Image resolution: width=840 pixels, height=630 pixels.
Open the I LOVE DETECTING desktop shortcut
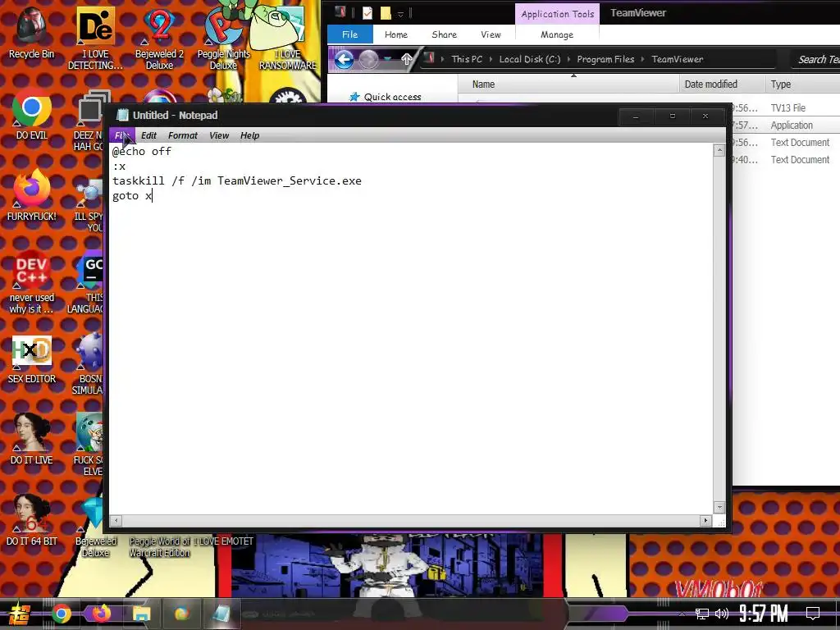(95, 38)
